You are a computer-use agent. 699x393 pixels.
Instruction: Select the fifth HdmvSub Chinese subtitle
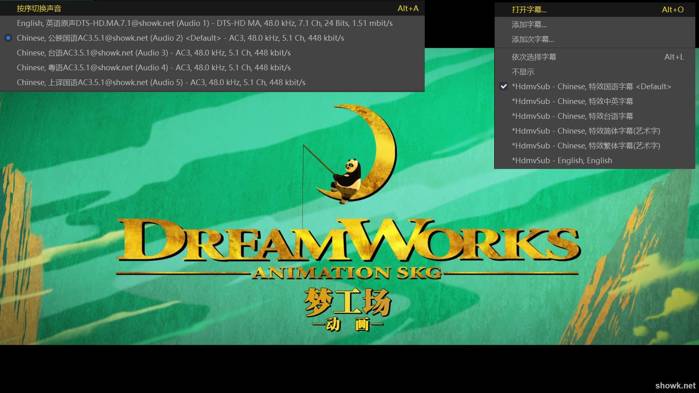click(x=594, y=145)
